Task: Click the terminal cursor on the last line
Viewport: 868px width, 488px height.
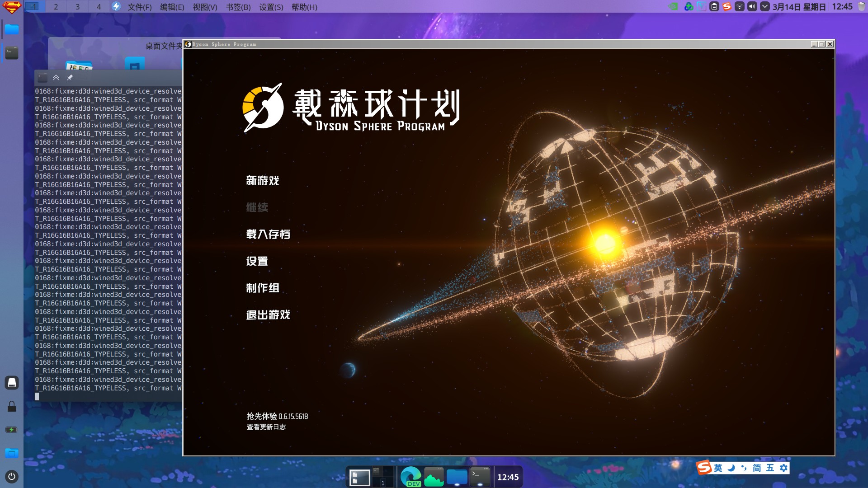Action: (x=37, y=396)
